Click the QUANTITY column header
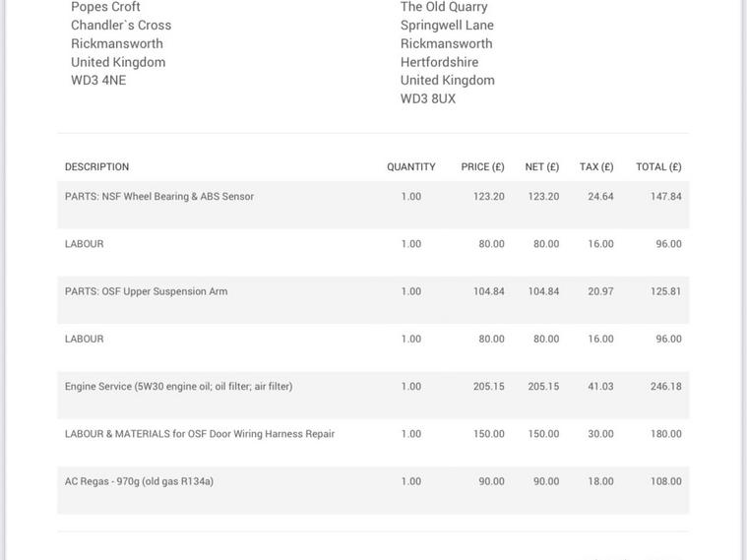 [411, 166]
